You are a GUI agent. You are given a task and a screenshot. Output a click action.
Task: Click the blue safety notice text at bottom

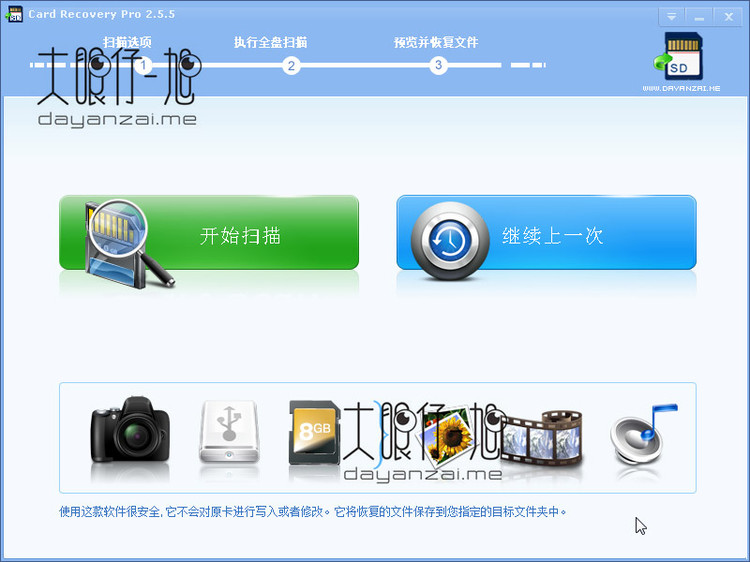[x=312, y=512]
